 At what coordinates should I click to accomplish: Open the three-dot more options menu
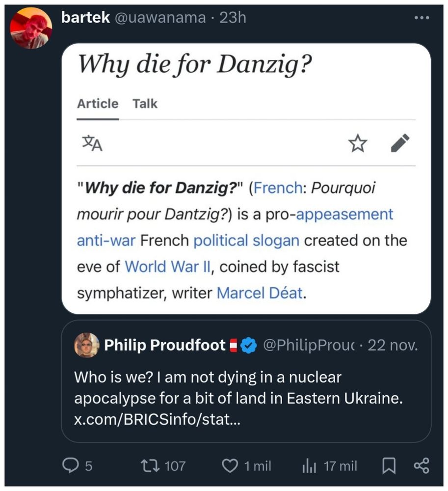pyautogui.click(x=422, y=18)
